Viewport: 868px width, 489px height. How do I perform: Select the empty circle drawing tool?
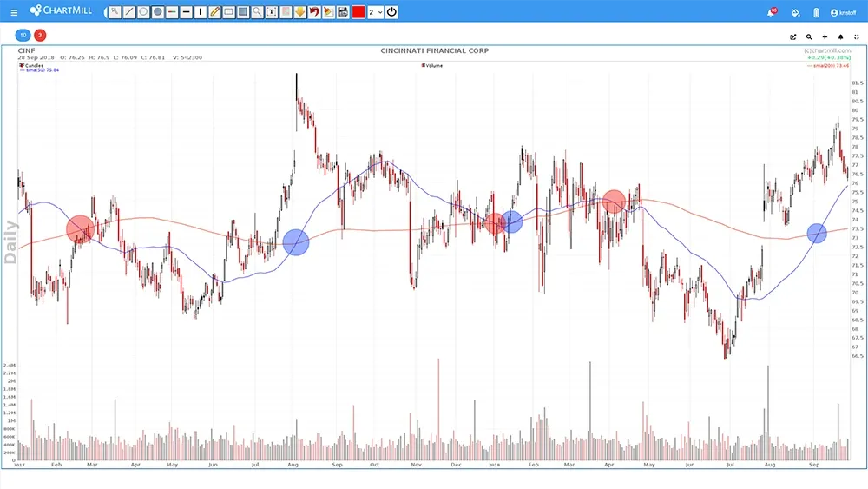tap(143, 11)
